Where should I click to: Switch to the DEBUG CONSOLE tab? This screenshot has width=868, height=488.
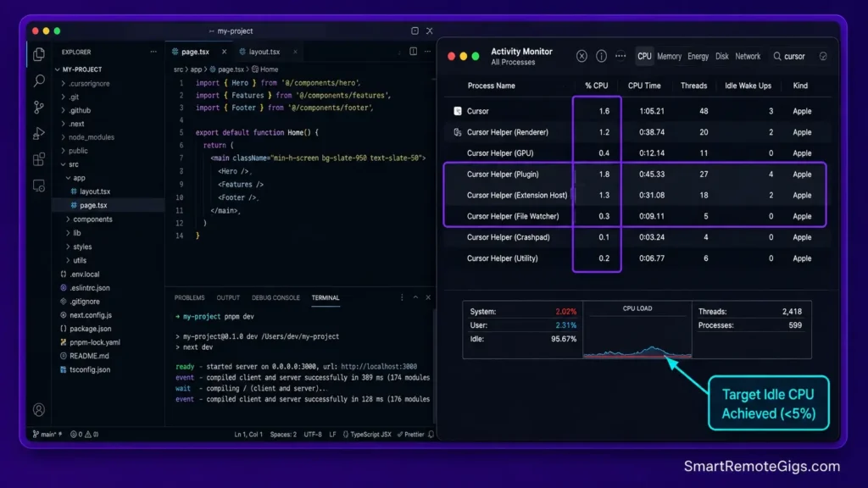tap(275, 298)
